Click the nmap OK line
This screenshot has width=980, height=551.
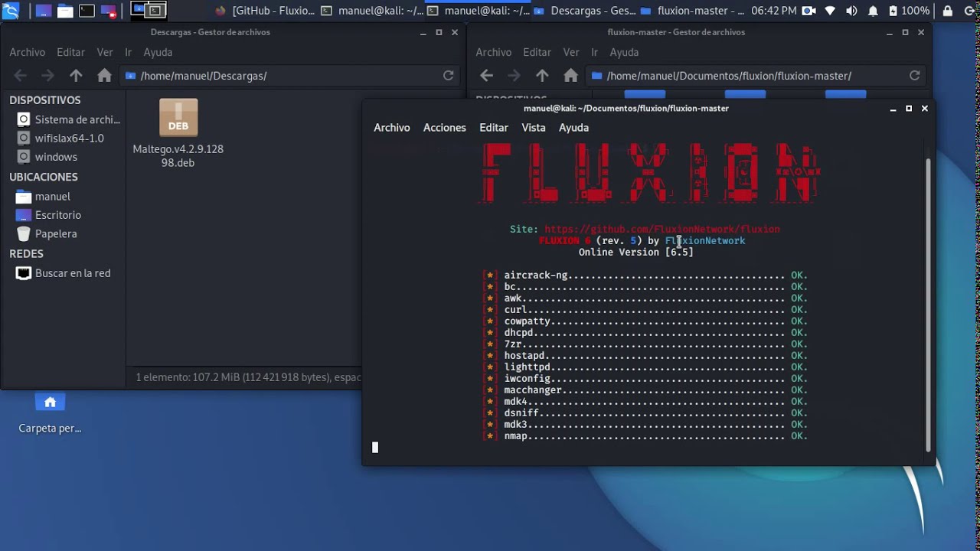click(645, 436)
